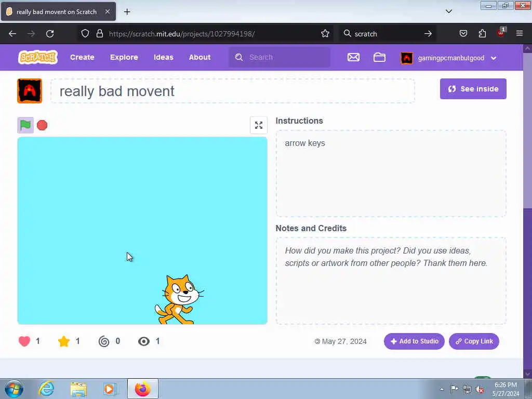Image resolution: width=532 pixels, height=399 pixels.
Task: Enter full screen mode for the stage
Action: tap(259, 125)
